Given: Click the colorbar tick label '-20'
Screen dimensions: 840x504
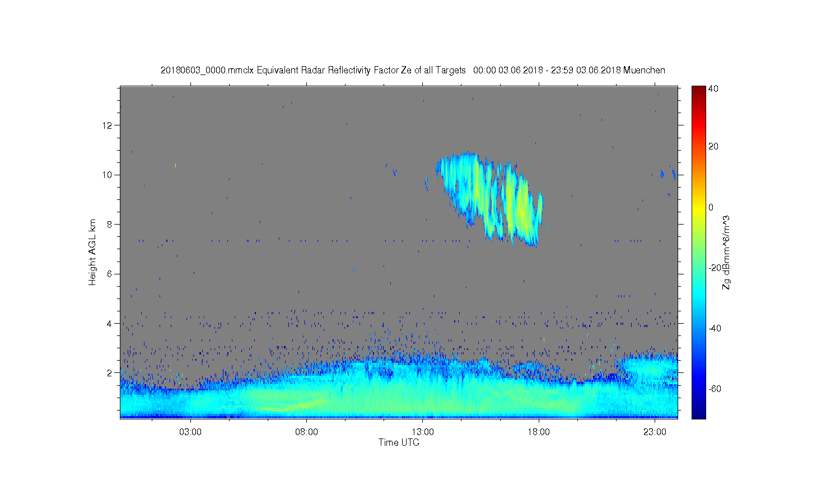Looking at the screenshot, I should (715, 268).
